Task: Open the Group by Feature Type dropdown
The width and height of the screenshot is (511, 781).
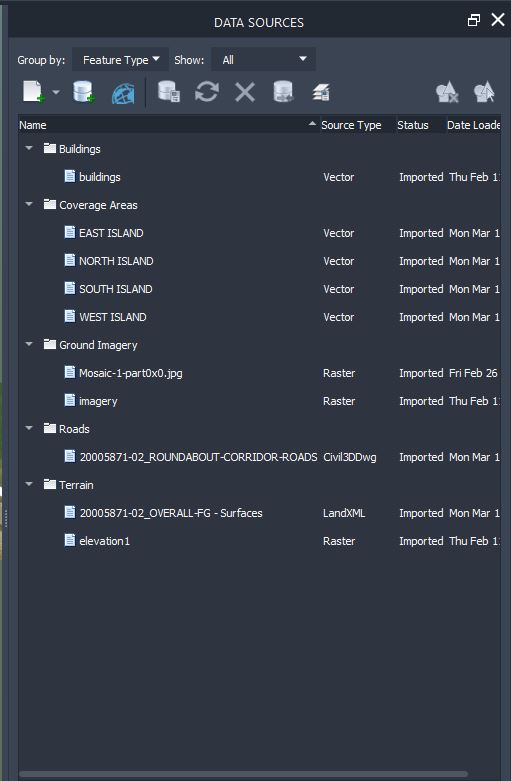Action: [x=121, y=60]
